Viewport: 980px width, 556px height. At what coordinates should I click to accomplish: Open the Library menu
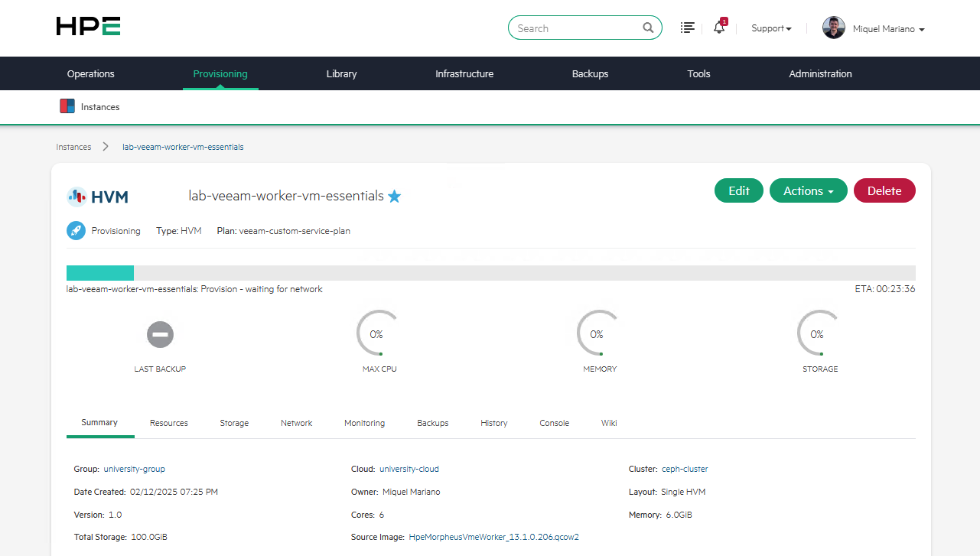point(341,73)
